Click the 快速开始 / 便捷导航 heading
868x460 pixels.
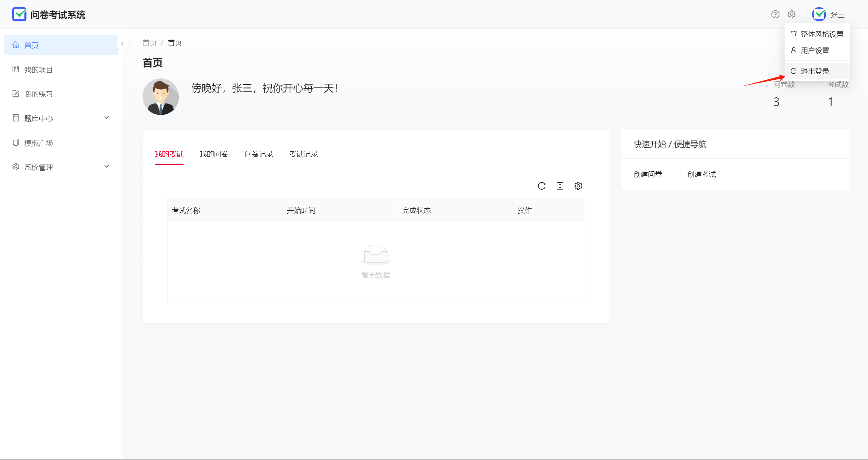(x=670, y=144)
